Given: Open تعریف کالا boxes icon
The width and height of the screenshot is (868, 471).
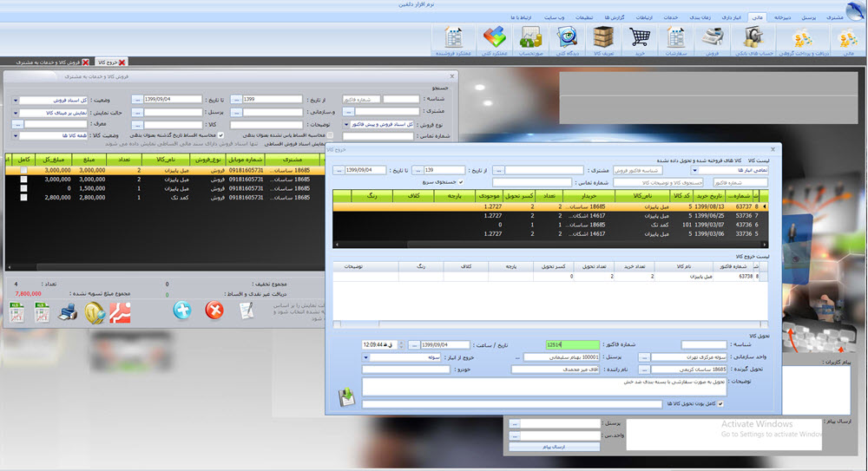Looking at the screenshot, I should 603,37.
